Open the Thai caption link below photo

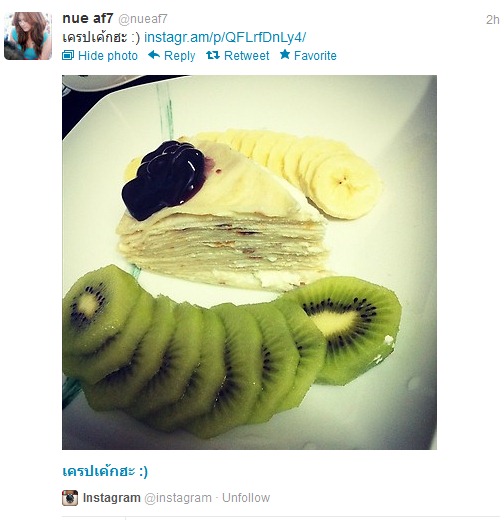point(105,471)
